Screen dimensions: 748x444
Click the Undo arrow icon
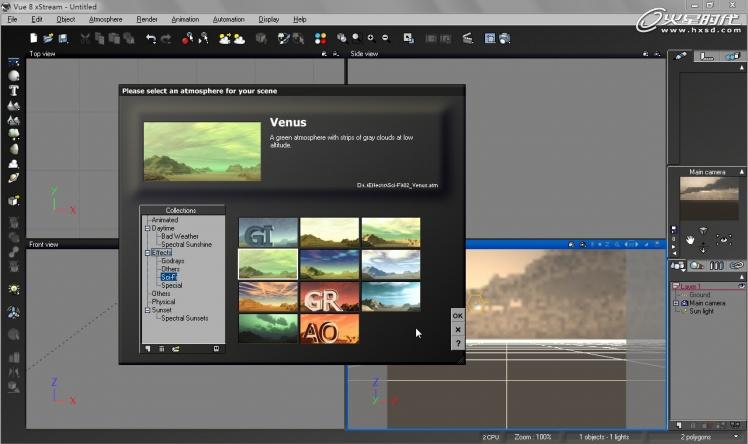151,39
